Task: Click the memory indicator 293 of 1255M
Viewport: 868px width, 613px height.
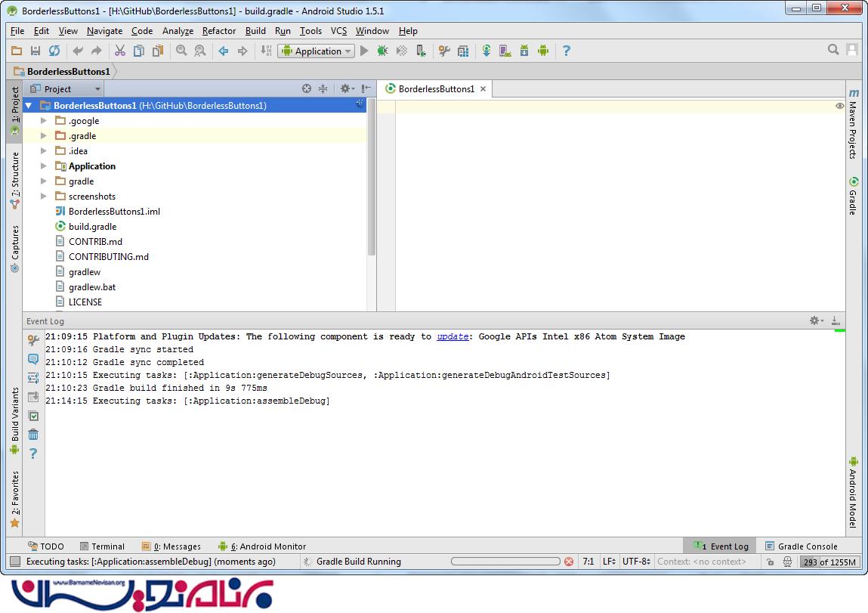Action: point(829,562)
